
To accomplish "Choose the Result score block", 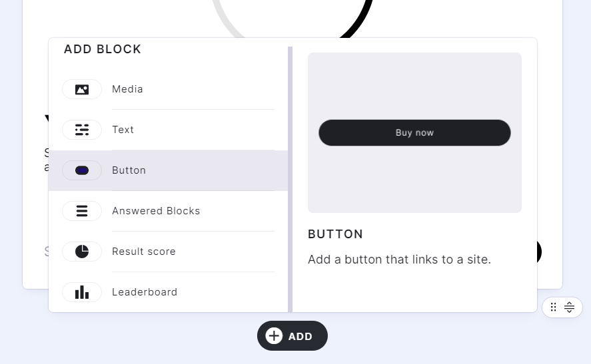I will point(144,252).
